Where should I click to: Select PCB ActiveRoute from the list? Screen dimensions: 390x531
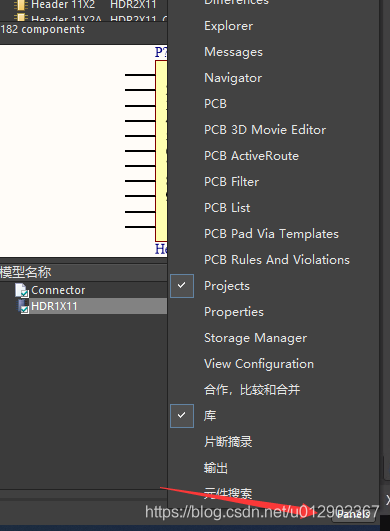coord(252,156)
